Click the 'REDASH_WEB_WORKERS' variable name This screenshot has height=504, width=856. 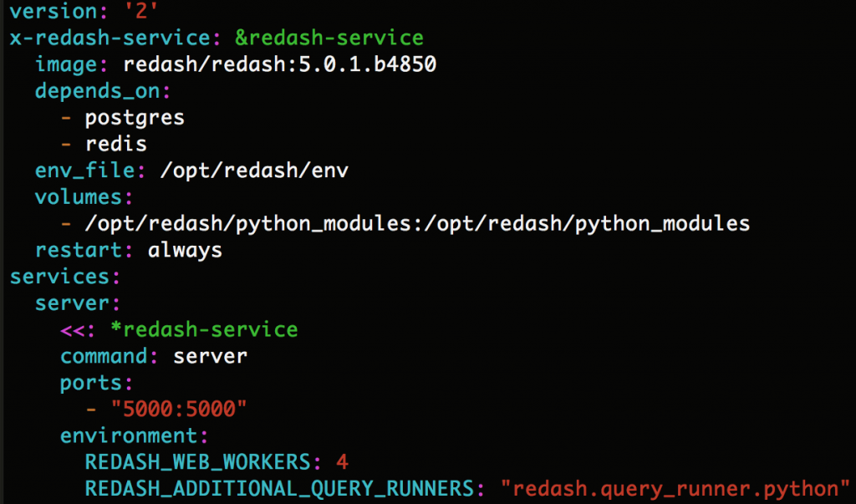197,462
